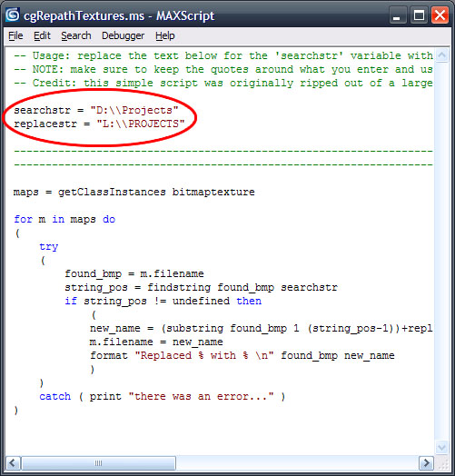
Task: Click the 'maps = getClassInstances bitmaptexture' line
Action: point(134,192)
